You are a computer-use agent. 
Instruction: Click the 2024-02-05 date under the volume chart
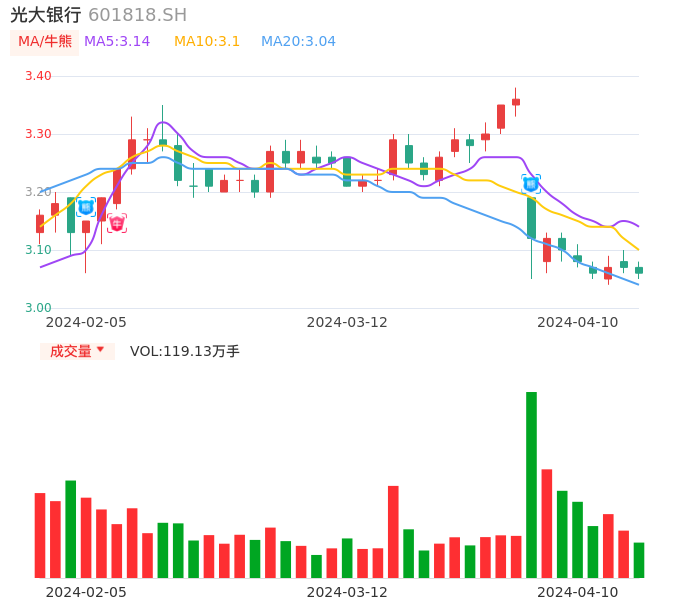86,592
